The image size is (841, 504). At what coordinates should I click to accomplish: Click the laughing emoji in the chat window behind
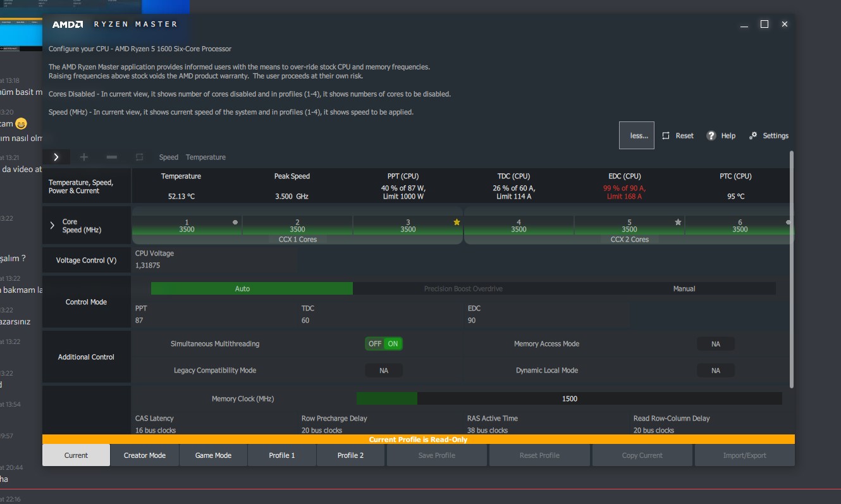pos(21,123)
